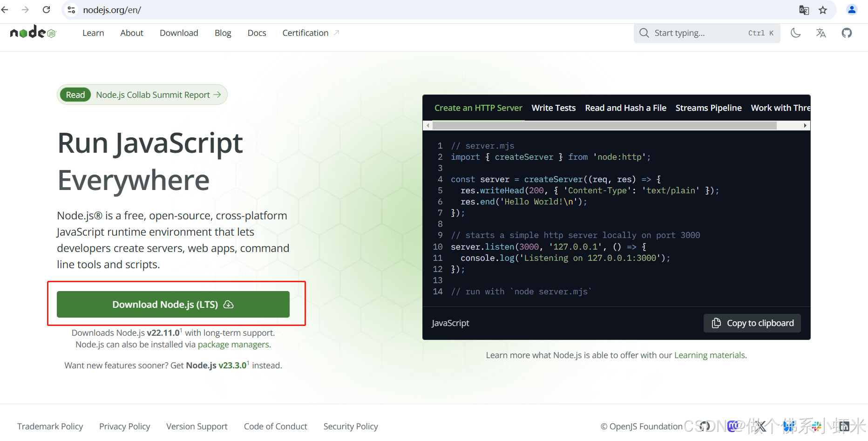Image resolution: width=868 pixels, height=441 pixels.
Task: Select the Create an HTTP Server tab
Action: 478,108
